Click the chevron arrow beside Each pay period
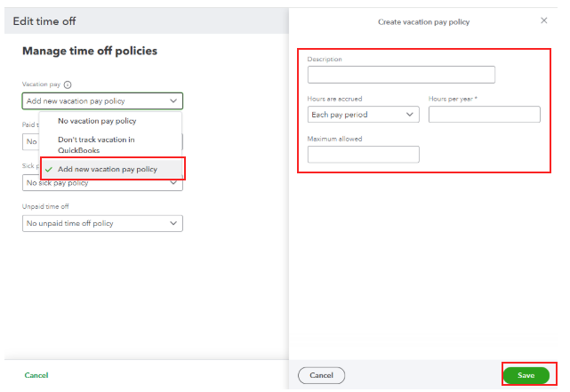This screenshot has width=570, height=392. point(410,115)
